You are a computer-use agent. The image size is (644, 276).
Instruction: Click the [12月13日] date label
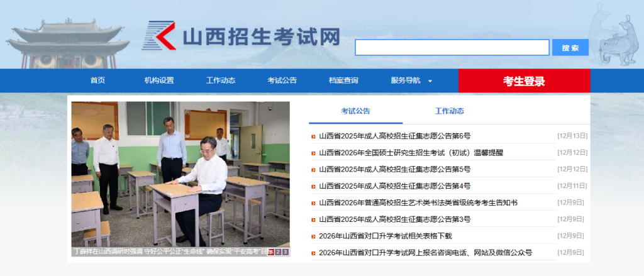(x=572, y=136)
